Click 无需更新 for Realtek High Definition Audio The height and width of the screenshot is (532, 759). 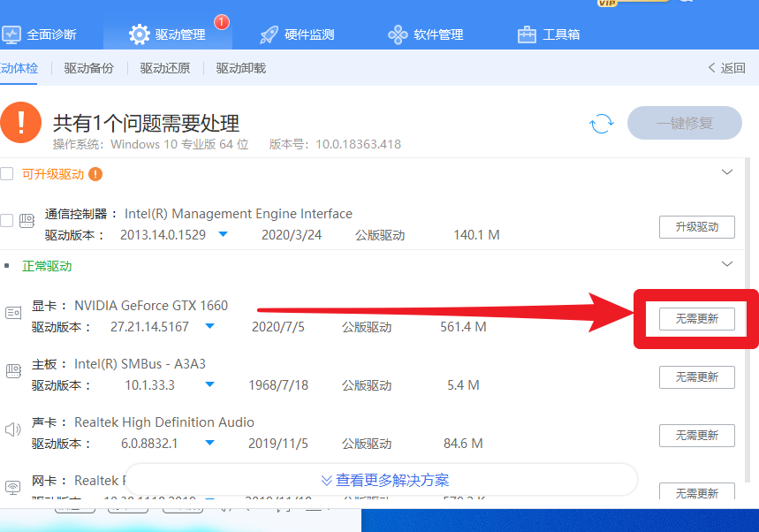tap(697, 436)
